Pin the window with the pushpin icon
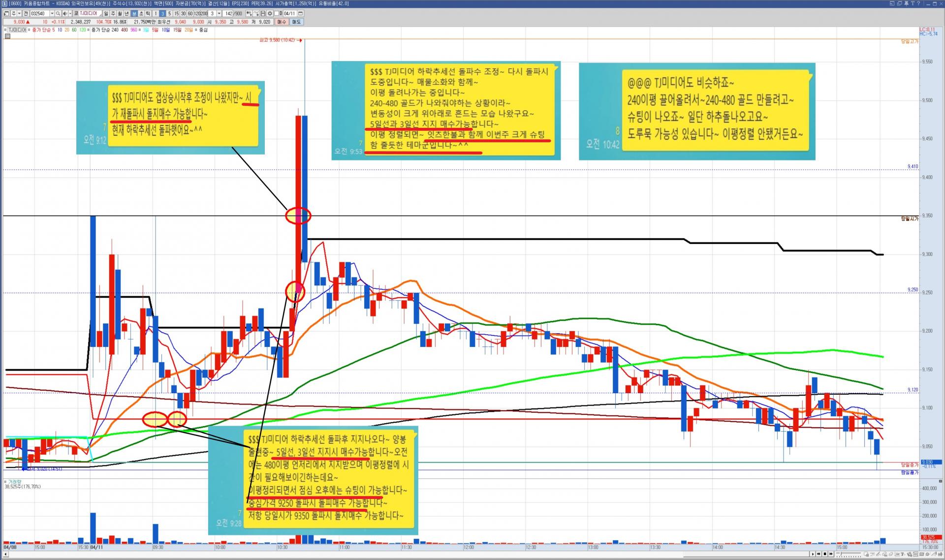 pos(906,3)
